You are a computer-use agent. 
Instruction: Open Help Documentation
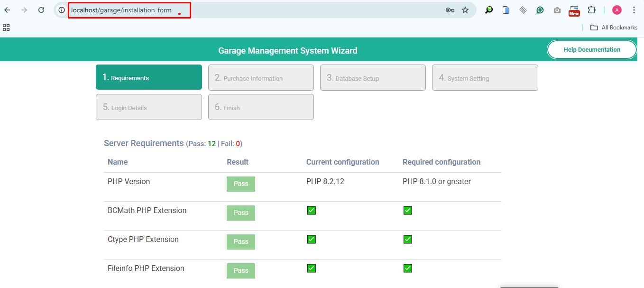tap(592, 49)
